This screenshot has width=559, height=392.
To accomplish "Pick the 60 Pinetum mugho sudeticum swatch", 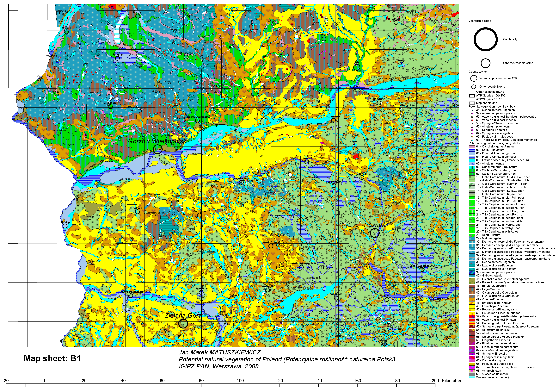I will click(472, 344).
